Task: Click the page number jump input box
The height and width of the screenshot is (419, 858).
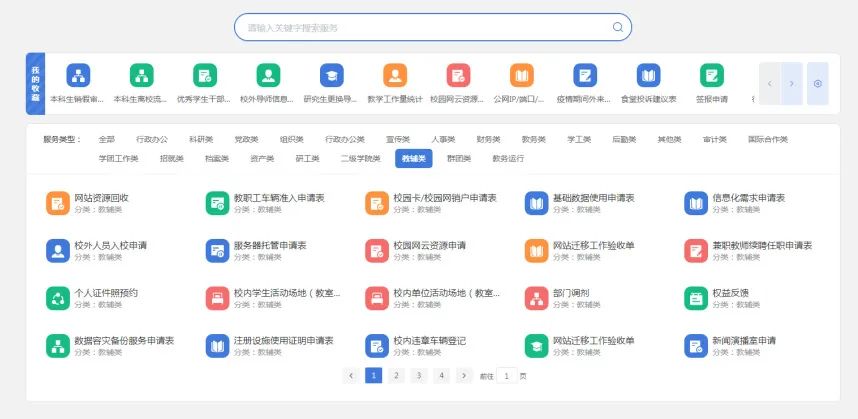Action: 507,376
